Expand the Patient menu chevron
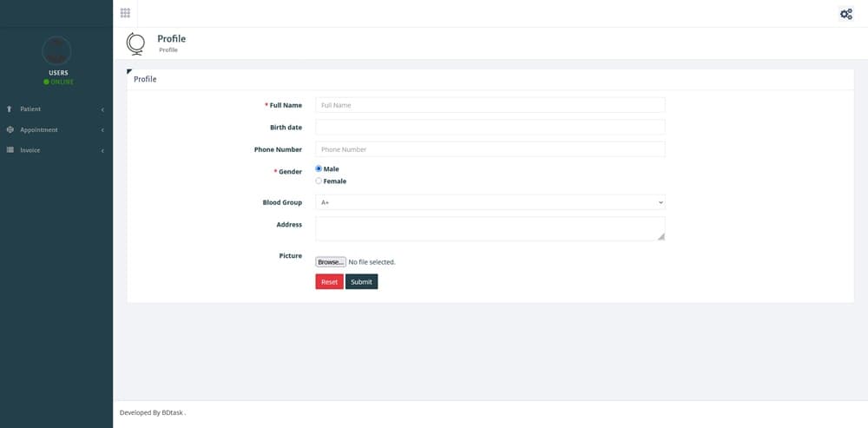The width and height of the screenshot is (868, 428). tap(102, 109)
